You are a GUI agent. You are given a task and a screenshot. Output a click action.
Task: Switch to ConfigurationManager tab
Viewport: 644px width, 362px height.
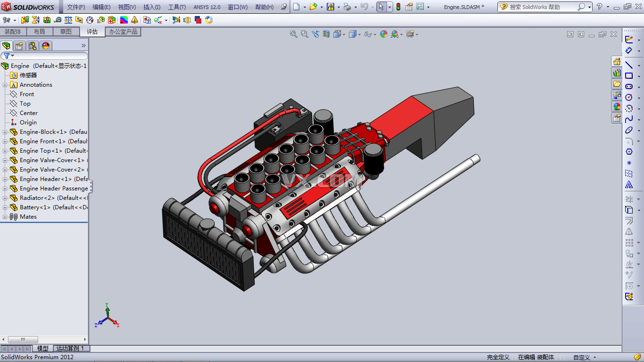[x=33, y=46]
